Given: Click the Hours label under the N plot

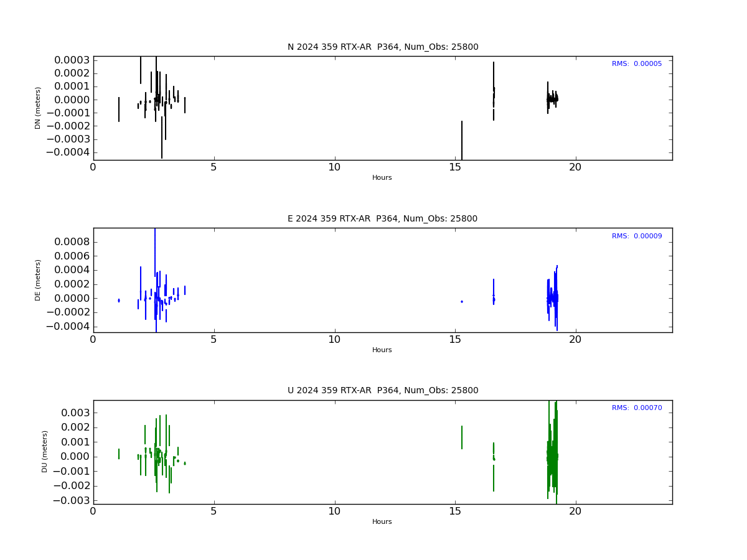Looking at the screenshot, I should [x=382, y=178].
